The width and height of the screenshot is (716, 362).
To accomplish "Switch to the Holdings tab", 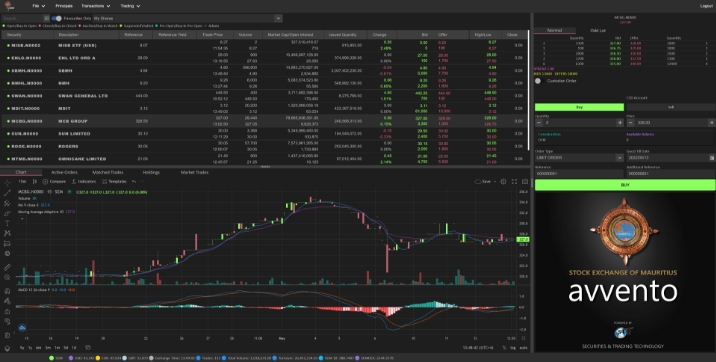I will pos(151,173).
